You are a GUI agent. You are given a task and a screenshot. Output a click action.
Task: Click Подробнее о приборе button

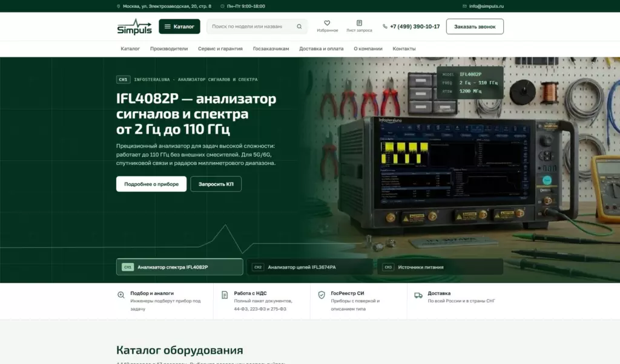click(x=151, y=184)
